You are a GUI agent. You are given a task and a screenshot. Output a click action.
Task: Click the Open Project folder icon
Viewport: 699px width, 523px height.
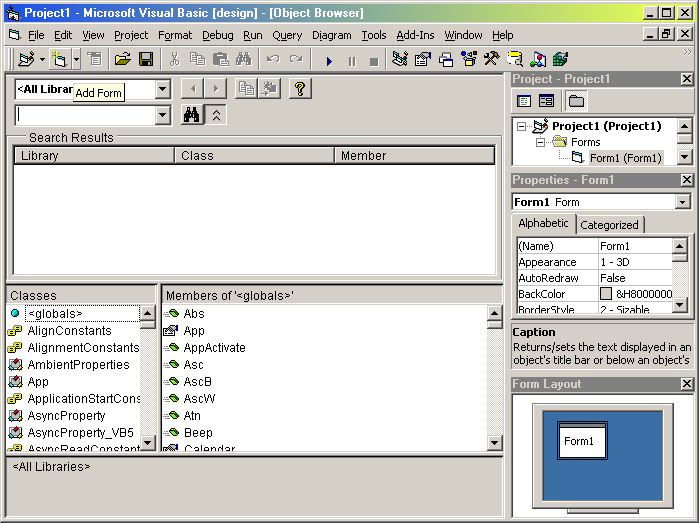[123, 59]
